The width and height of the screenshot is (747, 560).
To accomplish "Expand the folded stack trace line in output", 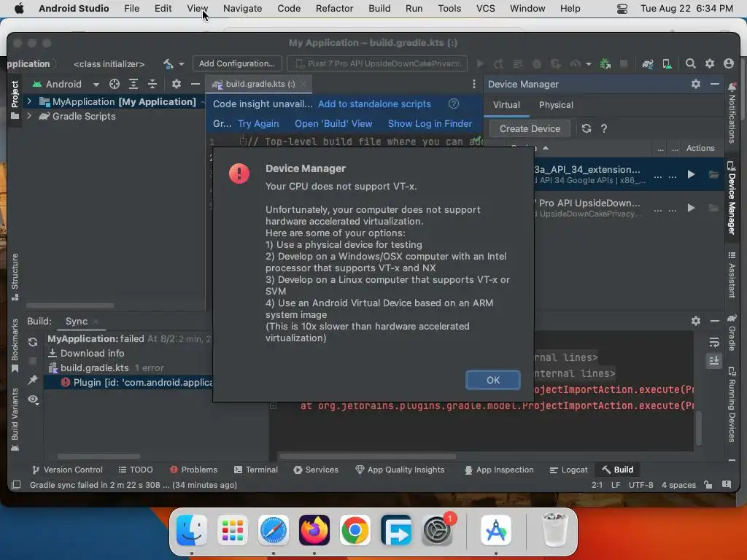I will point(273,405).
